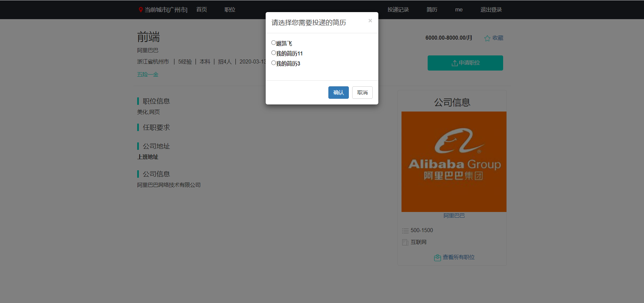Image resolution: width=644 pixels, height=303 pixels.
Task: Click the briefcase icon beside 查看所有职位
Action: [x=437, y=258]
